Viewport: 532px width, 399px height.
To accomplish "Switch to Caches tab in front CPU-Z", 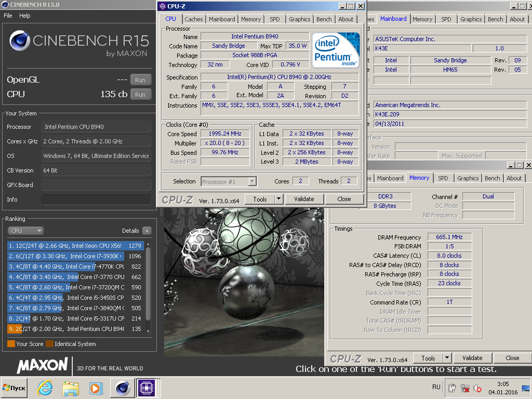I will coord(194,19).
